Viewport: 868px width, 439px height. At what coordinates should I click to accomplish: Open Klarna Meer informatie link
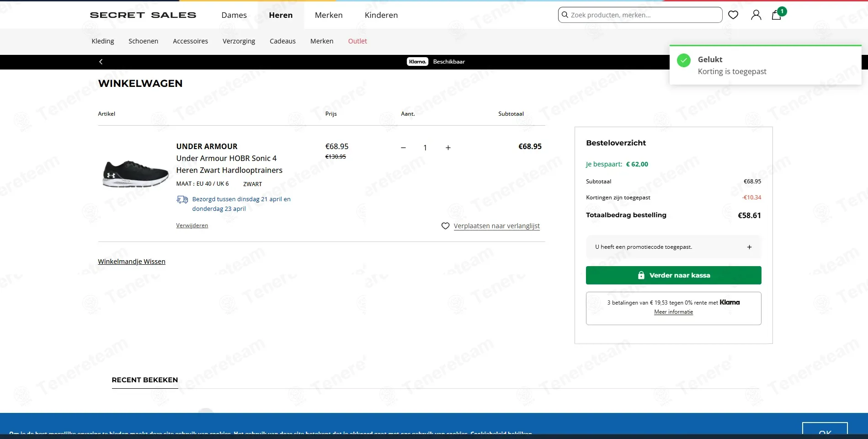(673, 312)
